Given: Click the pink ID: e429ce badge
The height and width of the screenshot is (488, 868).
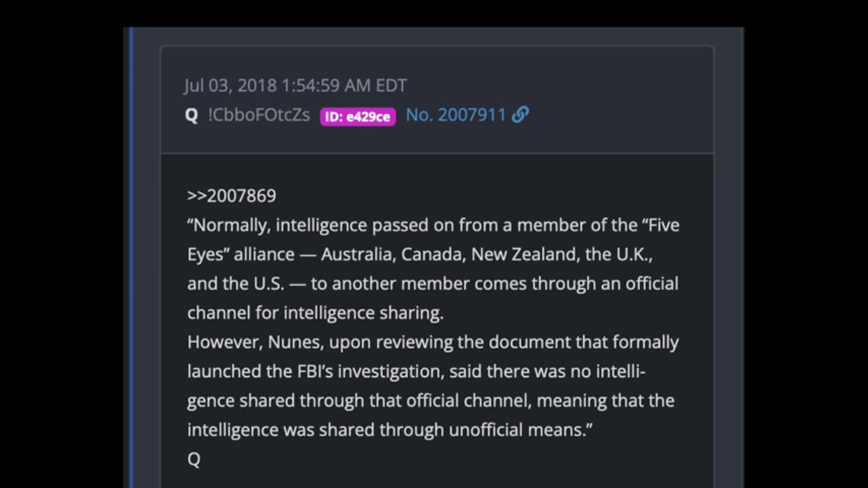Looking at the screenshot, I should tap(358, 117).
